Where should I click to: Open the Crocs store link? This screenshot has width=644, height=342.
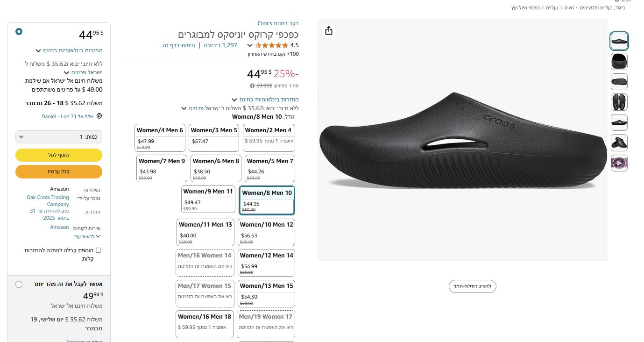pos(278,23)
